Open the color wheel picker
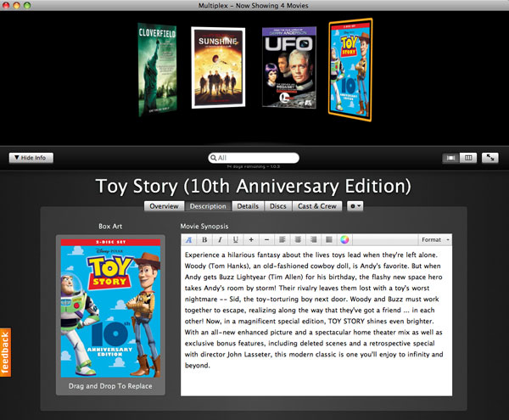Screen dimensions: 509x420 coord(344,240)
